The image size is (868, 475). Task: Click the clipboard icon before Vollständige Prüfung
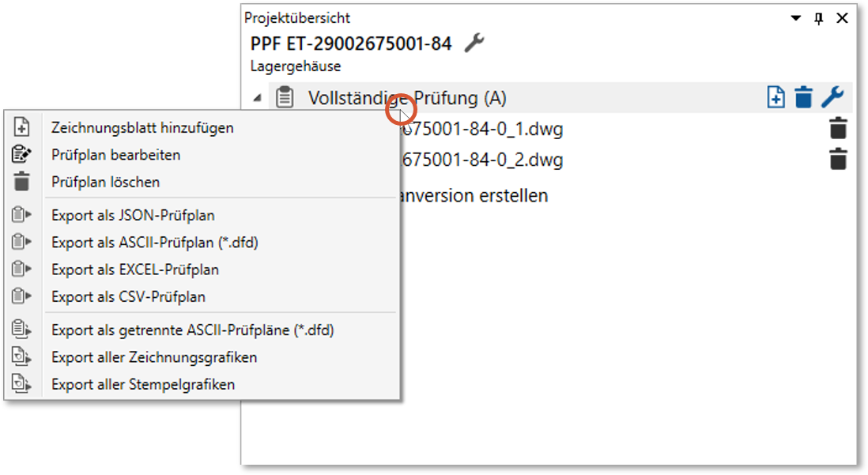point(285,97)
